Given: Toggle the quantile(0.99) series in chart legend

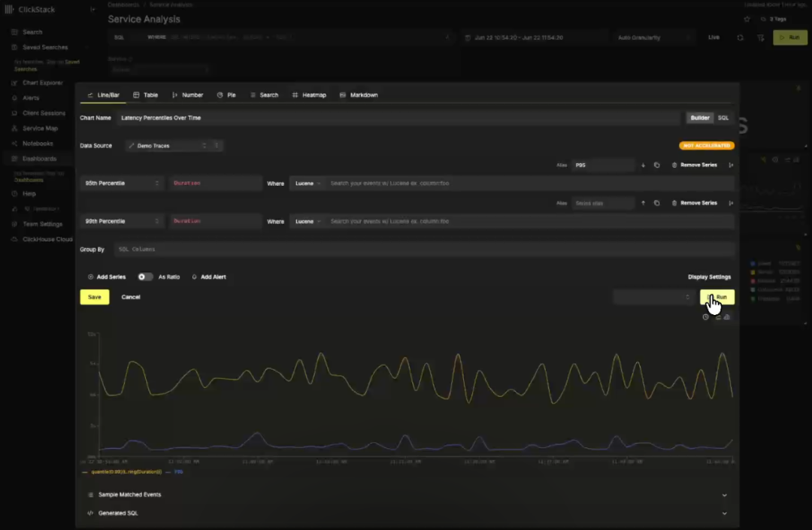Looking at the screenshot, I should click(123, 472).
